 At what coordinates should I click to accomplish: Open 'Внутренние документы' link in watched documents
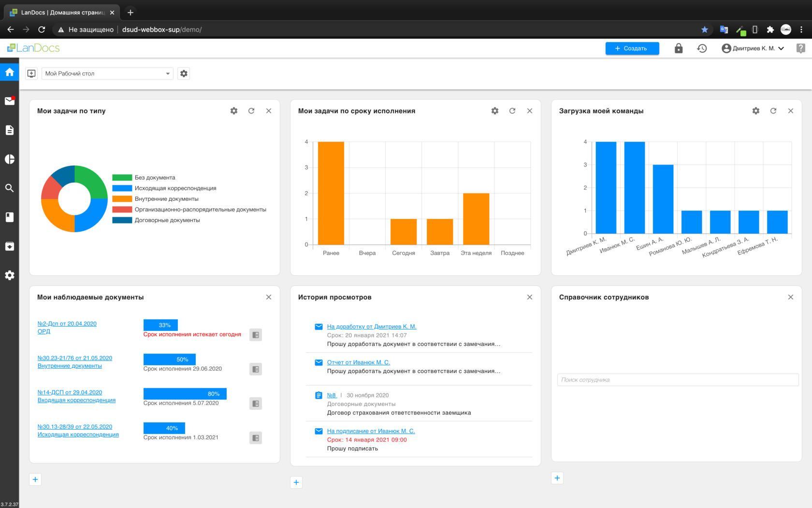70,366
